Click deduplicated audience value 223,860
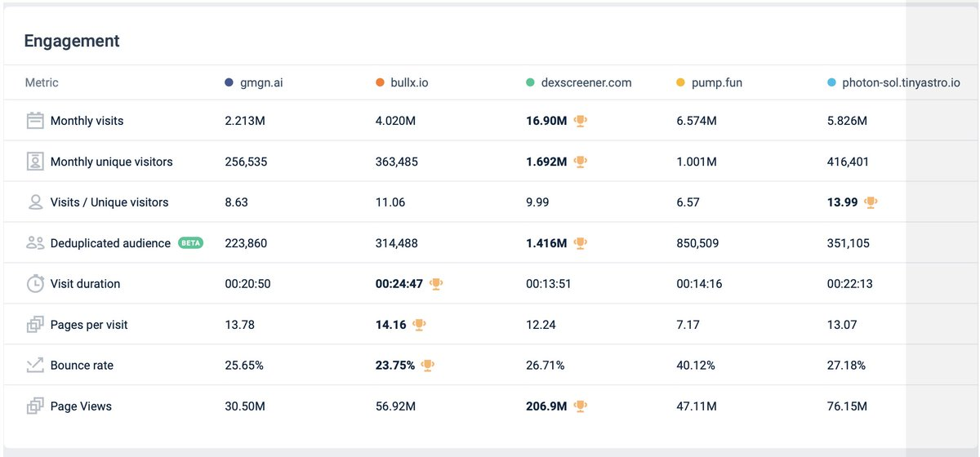 pyautogui.click(x=246, y=243)
